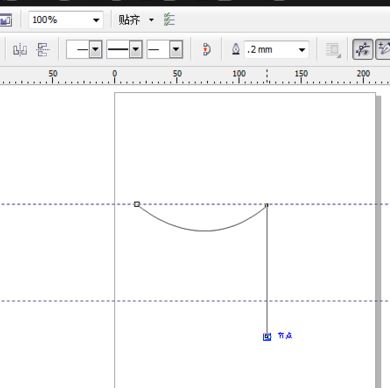Click the curve's left starting node

point(137,204)
